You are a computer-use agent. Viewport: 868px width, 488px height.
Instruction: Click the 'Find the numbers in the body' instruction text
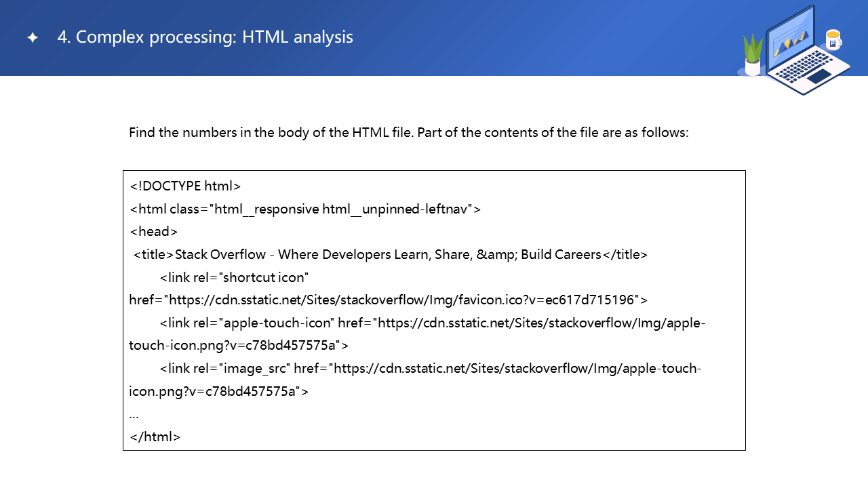tap(408, 133)
